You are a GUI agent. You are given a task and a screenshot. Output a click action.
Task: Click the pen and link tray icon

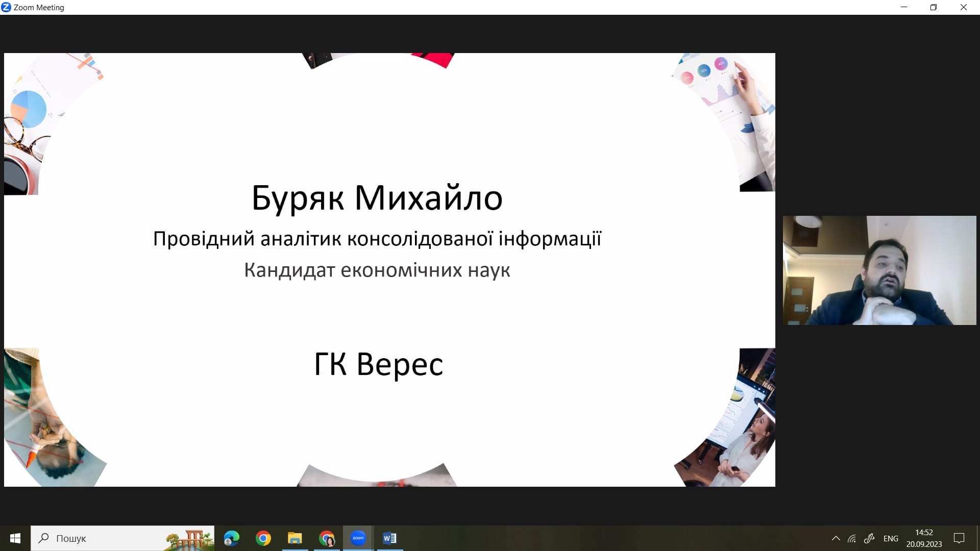pyautogui.click(x=869, y=538)
